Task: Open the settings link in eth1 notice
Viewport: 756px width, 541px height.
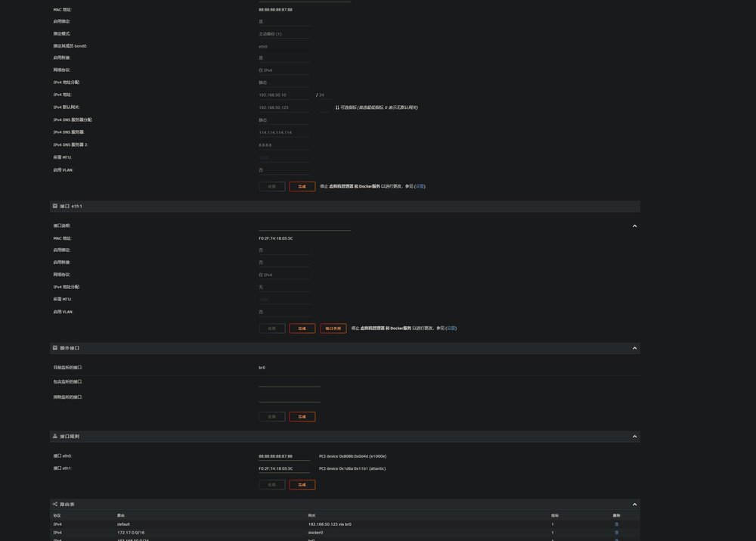Action: tap(451, 328)
